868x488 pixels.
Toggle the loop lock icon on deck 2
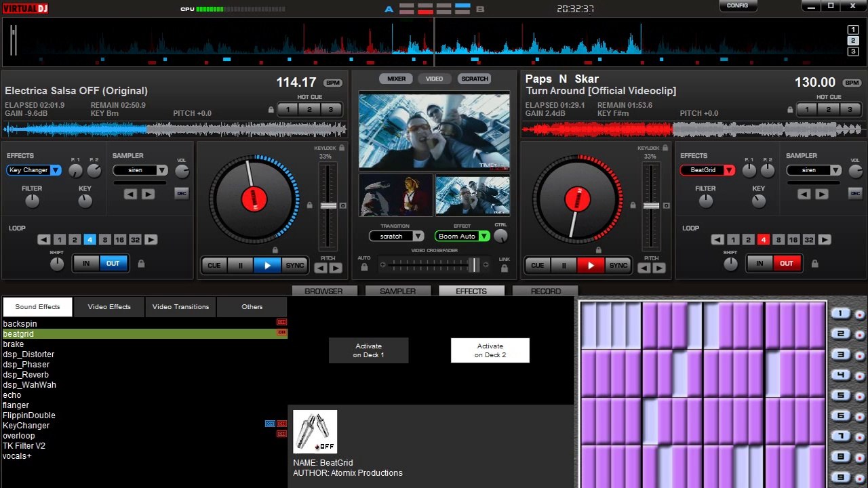coord(814,264)
